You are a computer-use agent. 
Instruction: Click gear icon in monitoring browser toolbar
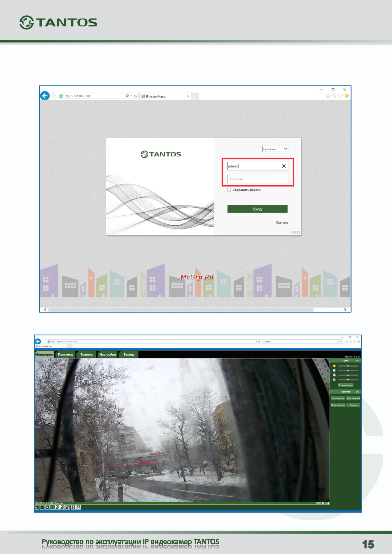click(x=355, y=342)
